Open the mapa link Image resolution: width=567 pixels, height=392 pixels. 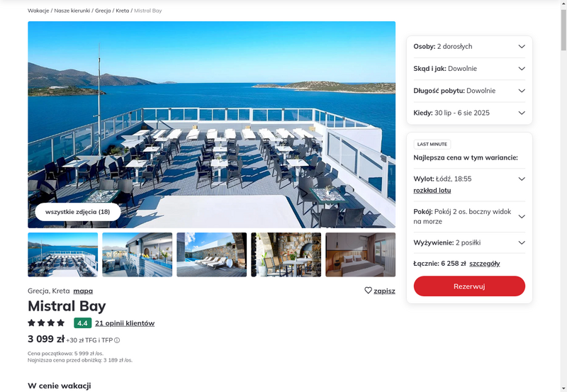[83, 291]
